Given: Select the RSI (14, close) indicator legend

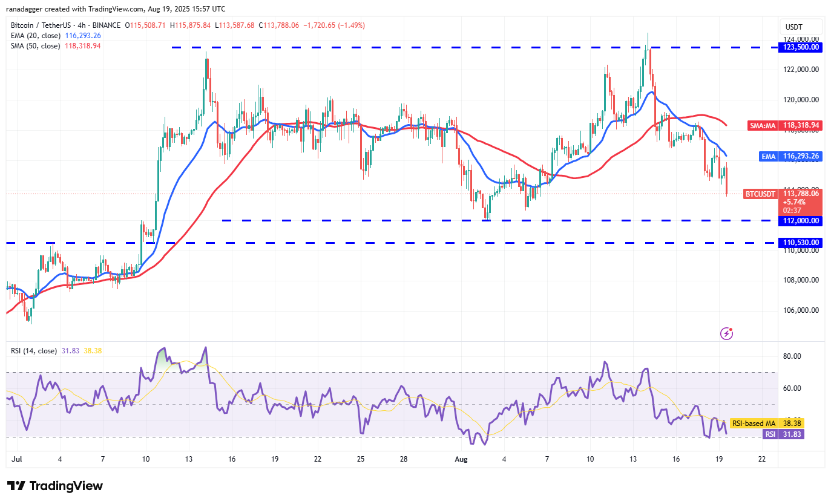Looking at the screenshot, I should tap(34, 351).
